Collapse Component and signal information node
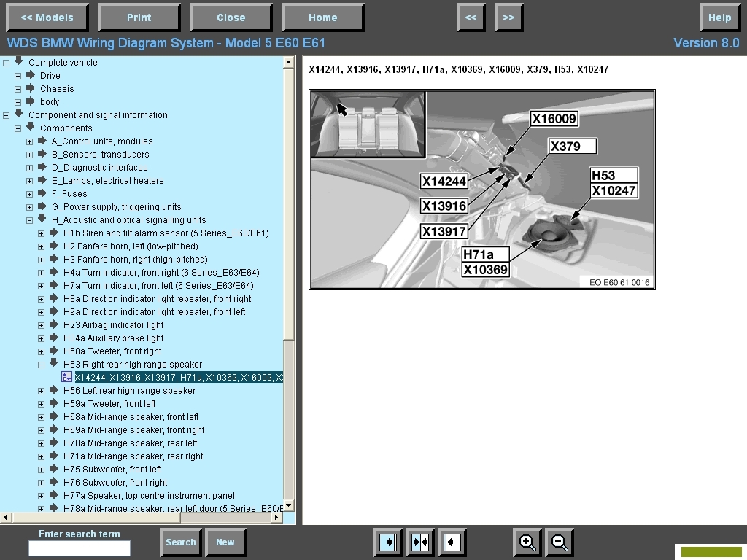Screen dimensions: 747x560 (x=6, y=115)
